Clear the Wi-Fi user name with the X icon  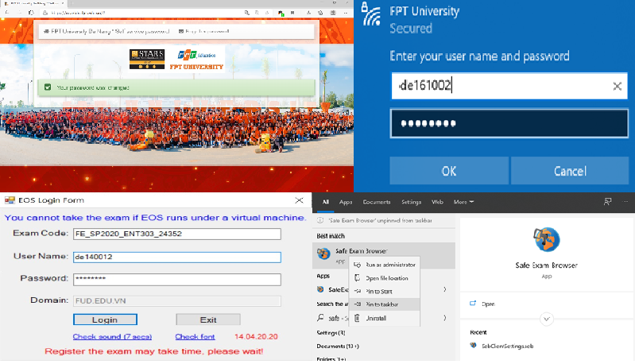coord(617,86)
